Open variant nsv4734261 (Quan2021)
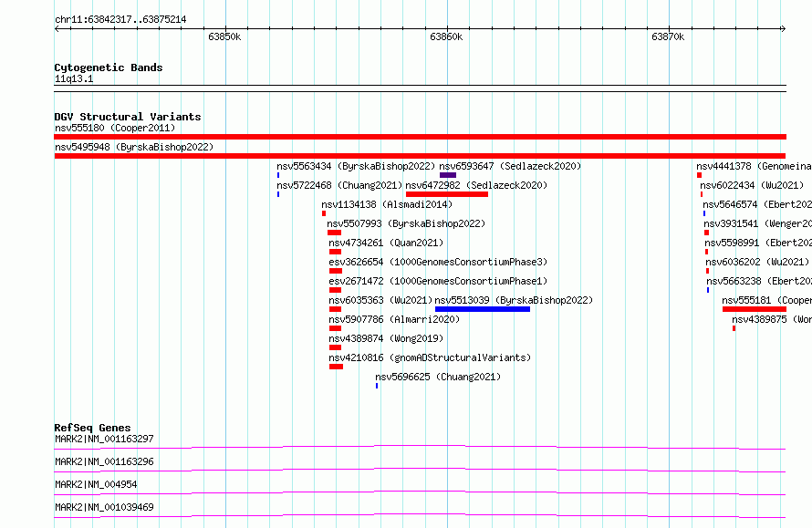 click(386, 243)
